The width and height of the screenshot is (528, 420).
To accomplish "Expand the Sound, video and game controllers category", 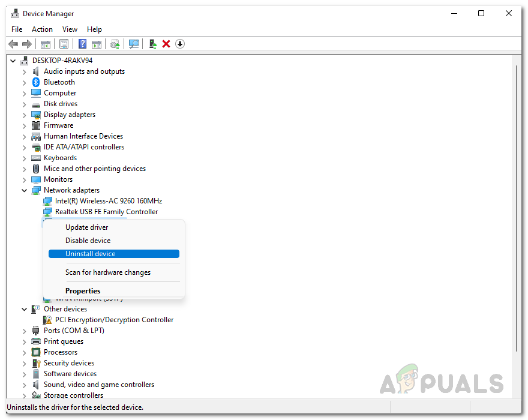I will pos(24,385).
